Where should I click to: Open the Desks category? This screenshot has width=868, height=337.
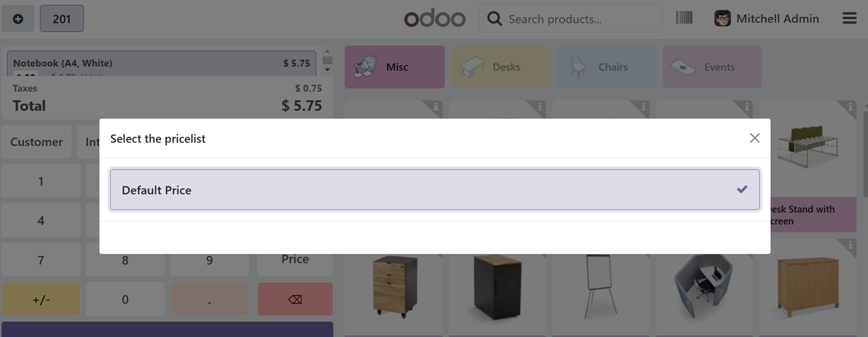click(501, 67)
